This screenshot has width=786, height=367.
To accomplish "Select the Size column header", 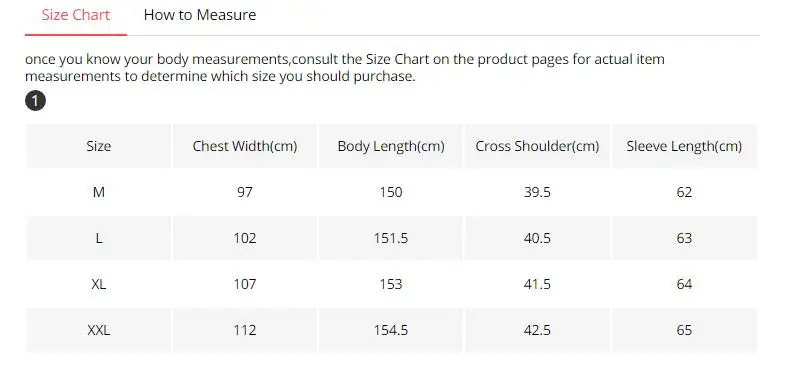I will click(99, 146).
